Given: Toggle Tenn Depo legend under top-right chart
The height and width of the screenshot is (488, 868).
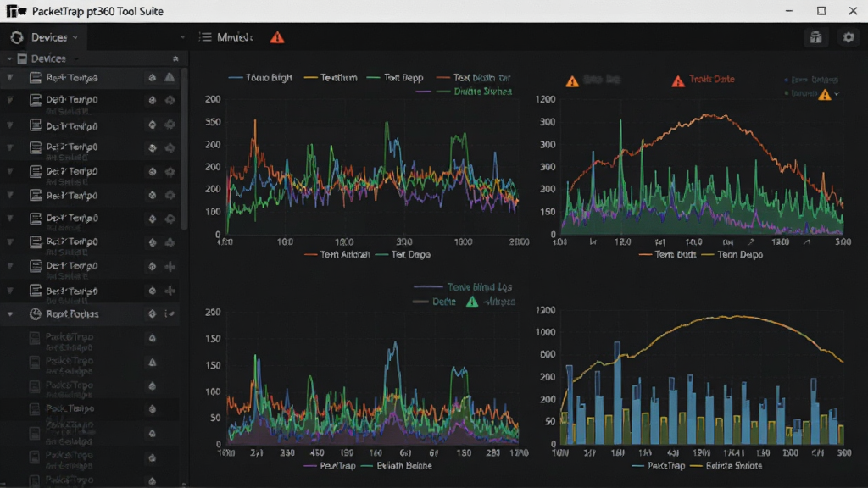Looking at the screenshot, I should tap(732, 254).
